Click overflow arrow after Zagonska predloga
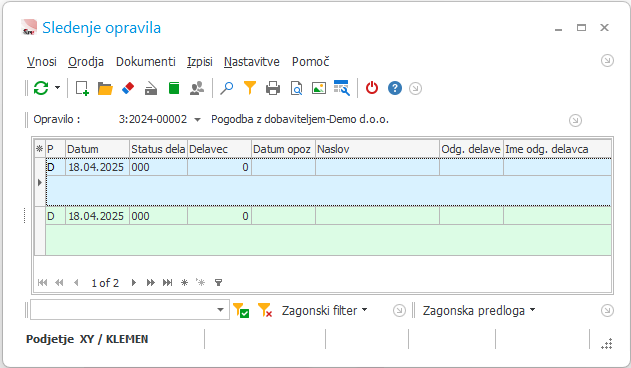This screenshot has height=368, width=631. 607,310
